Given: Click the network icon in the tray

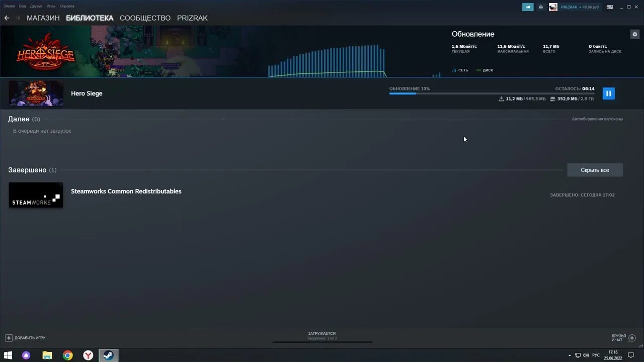Looking at the screenshot, I should coord(578,355).
